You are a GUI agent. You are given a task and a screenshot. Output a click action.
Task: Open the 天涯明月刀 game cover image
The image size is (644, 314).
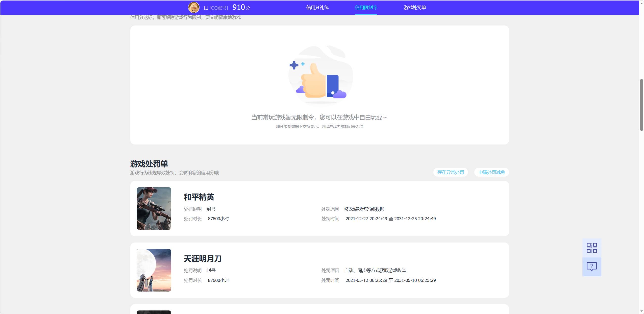pos(154,270)
